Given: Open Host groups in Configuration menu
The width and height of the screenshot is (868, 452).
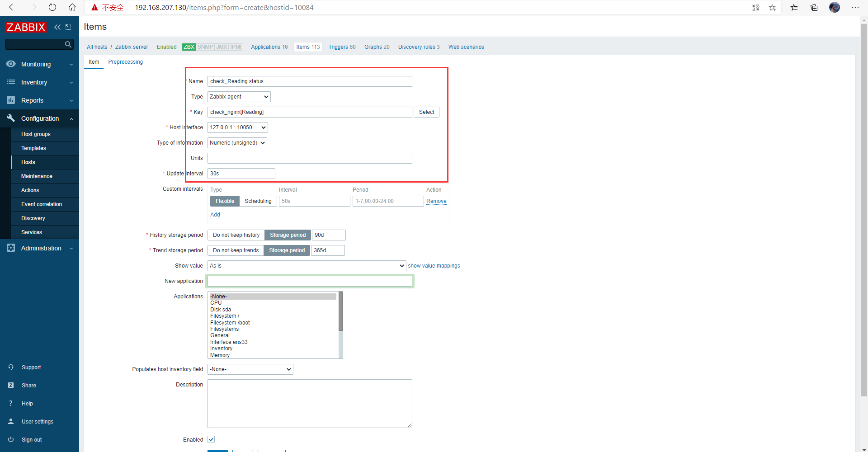Looking at the screenshot, I should tap(36, 134).
